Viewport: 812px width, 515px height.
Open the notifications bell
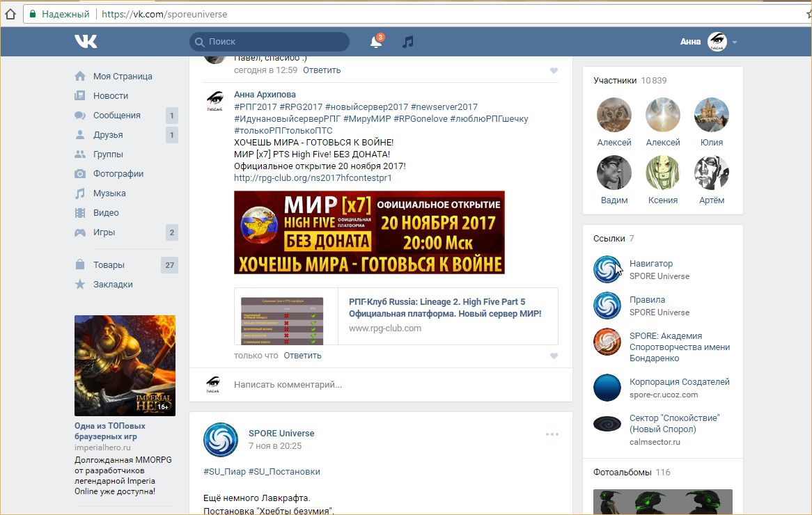point(375,42)
